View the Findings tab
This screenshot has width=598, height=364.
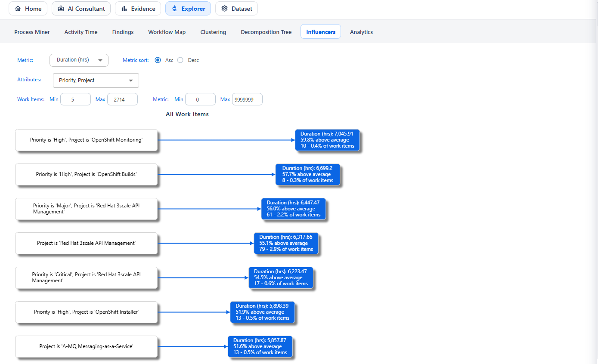123,32
